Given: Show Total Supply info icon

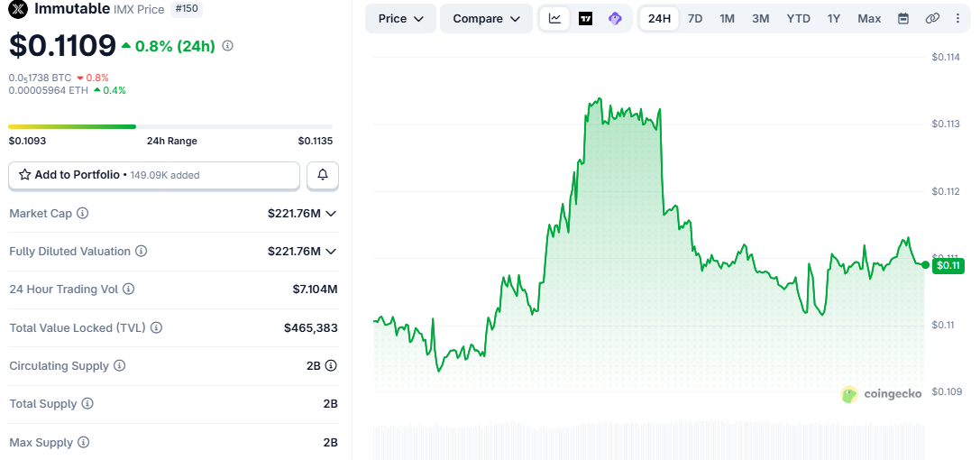Looking at the screenshot, I should pos(87,404).
